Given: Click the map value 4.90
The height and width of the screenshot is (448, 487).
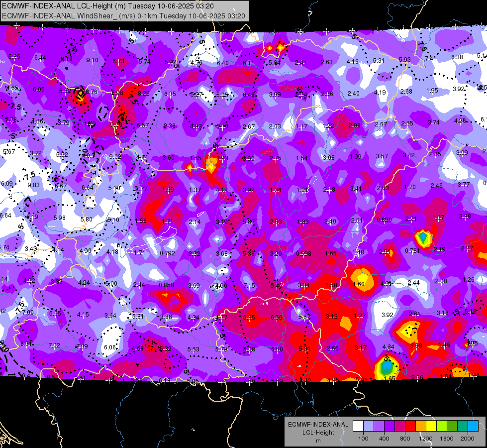Looking at the screenshot, I should [x=86, y=250].
